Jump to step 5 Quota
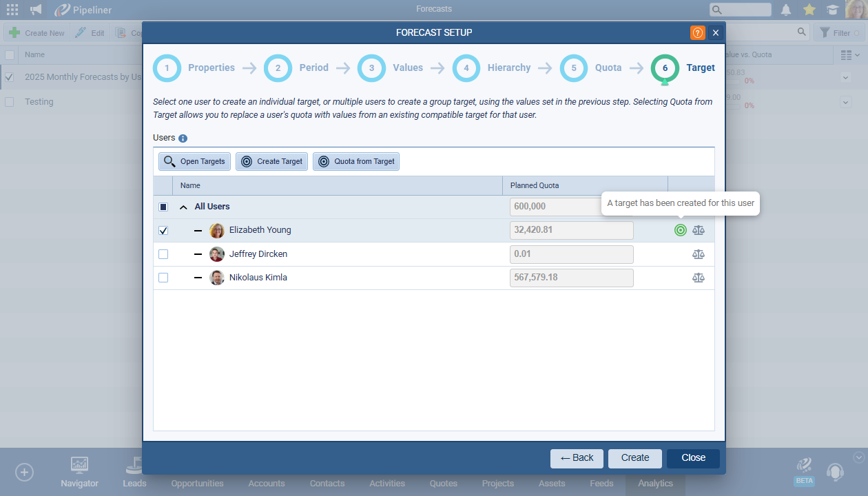 (574, 68)
